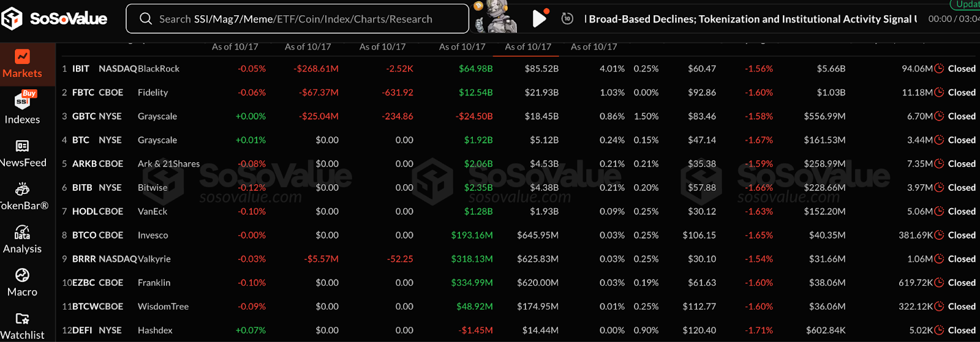Click the audio playback time 00:00 / 03:04
980x342 pixels.
(954, 19)
